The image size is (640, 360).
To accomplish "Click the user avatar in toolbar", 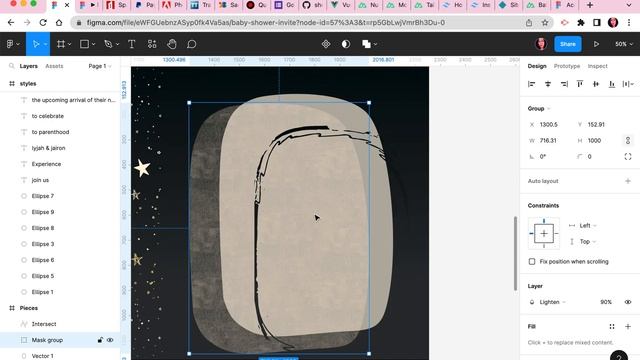I will pos(541,44).
